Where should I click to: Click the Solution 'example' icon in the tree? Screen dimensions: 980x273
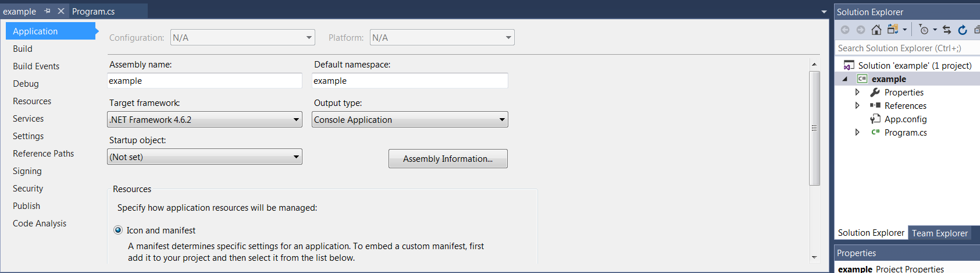click(849, 65)
